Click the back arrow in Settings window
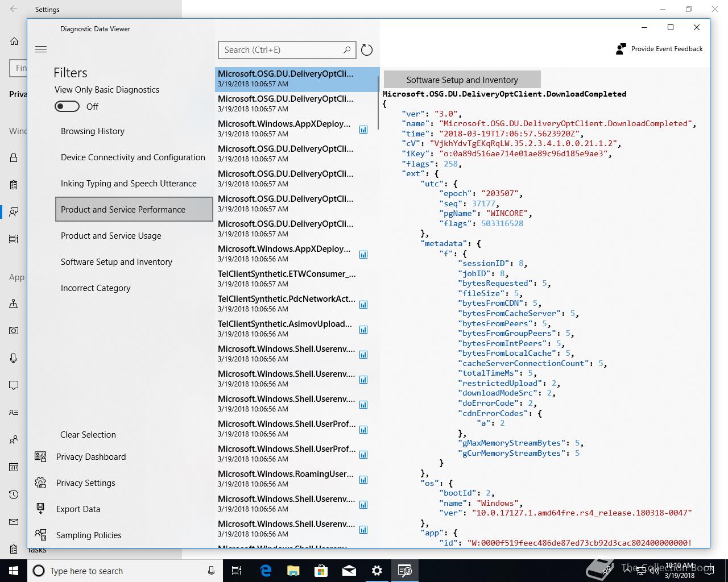Viewport: 728px width, 582px height. coord(14,9)
